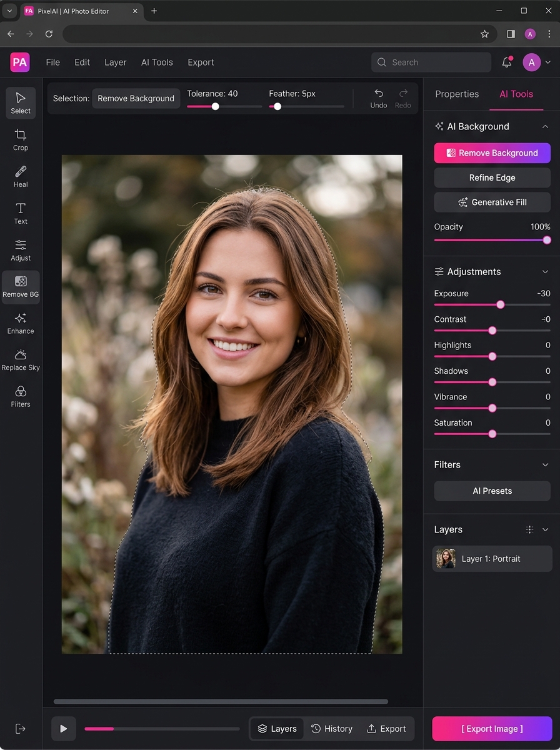Go back in browser history

pyautogui.click(x=11, y=34)
